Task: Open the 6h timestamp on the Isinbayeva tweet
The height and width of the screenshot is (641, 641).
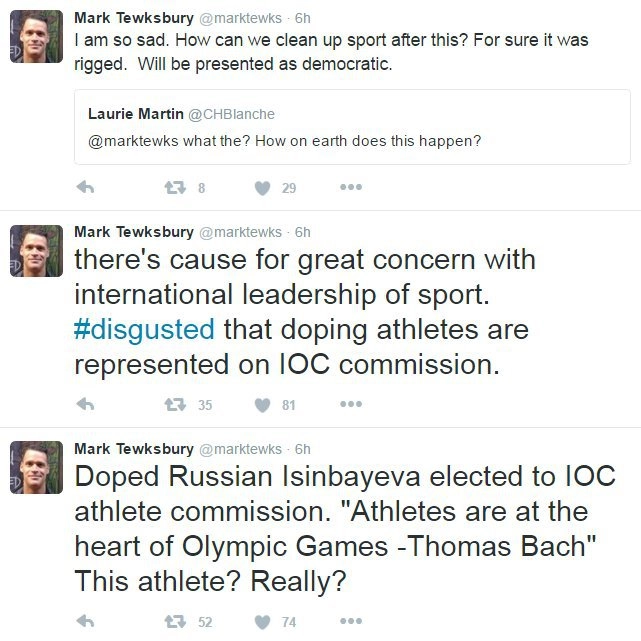Action: (x=303, y=449)
